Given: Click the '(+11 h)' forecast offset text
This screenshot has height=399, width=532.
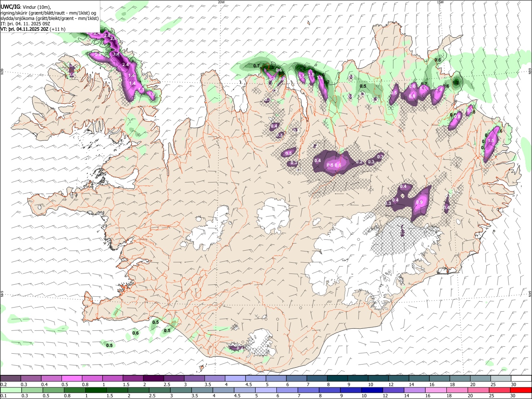Looking at the screenshot, I should point(58,30).
